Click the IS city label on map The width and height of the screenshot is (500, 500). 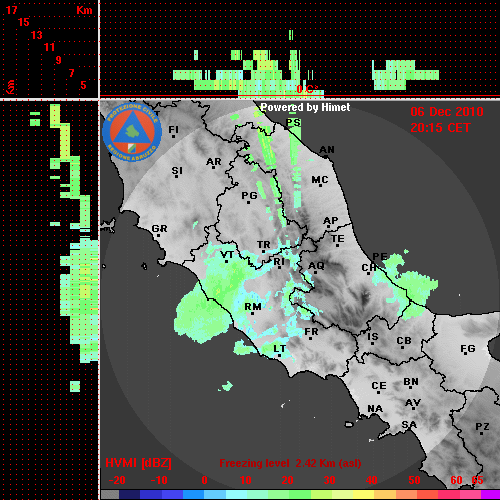pyautogui.click(x=373, y=337)
